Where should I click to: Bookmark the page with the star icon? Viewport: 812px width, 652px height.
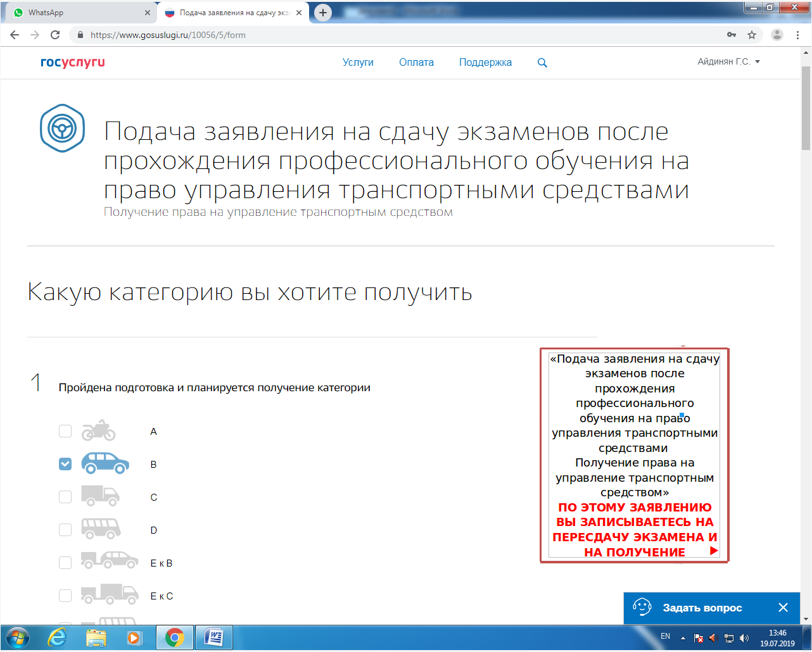pyautogui.click(x=752, y=35)
